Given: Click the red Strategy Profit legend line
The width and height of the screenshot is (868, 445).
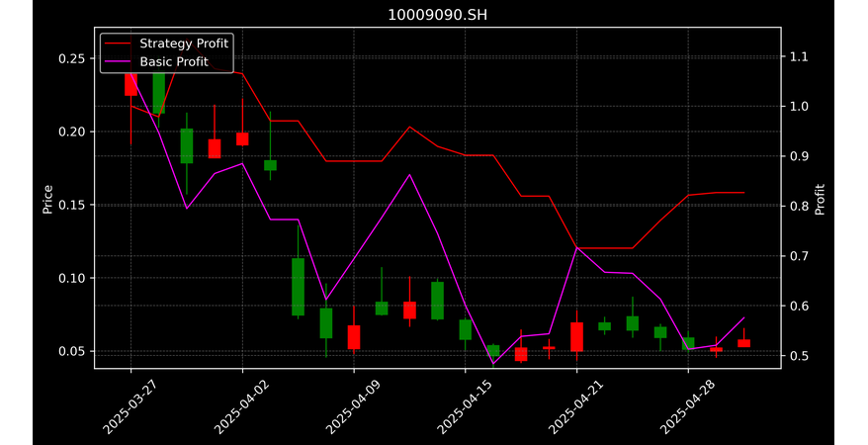Looking at the screenshot, I should (118, 44).
